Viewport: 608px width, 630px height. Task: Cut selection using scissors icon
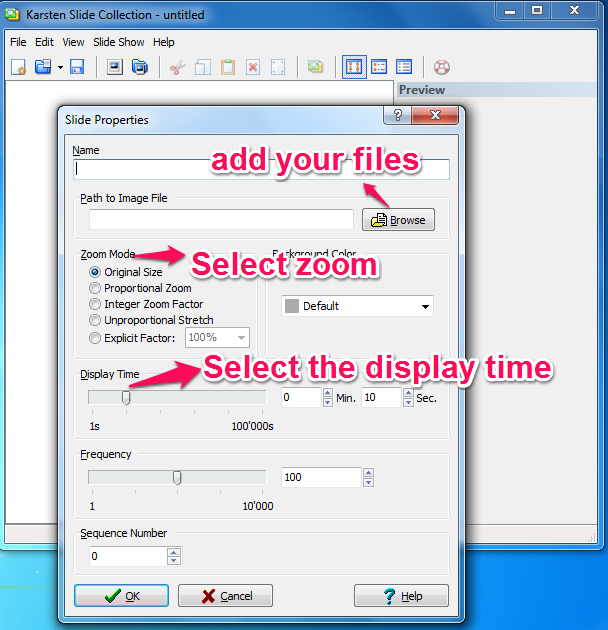(x=178, y=67)
